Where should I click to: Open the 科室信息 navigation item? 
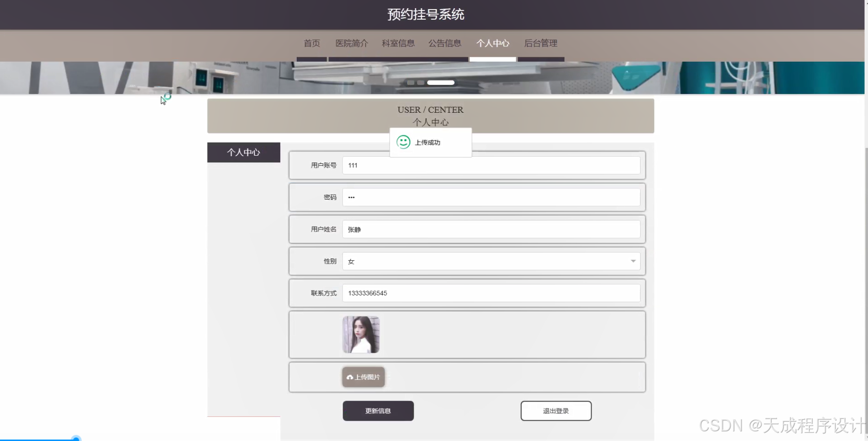click(398, 43)
